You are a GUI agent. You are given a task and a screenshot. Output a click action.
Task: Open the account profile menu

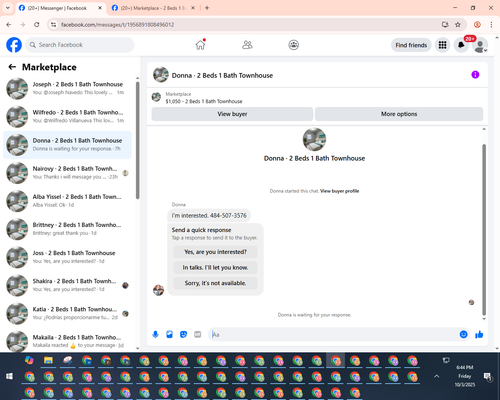click(x=480, y=45)
